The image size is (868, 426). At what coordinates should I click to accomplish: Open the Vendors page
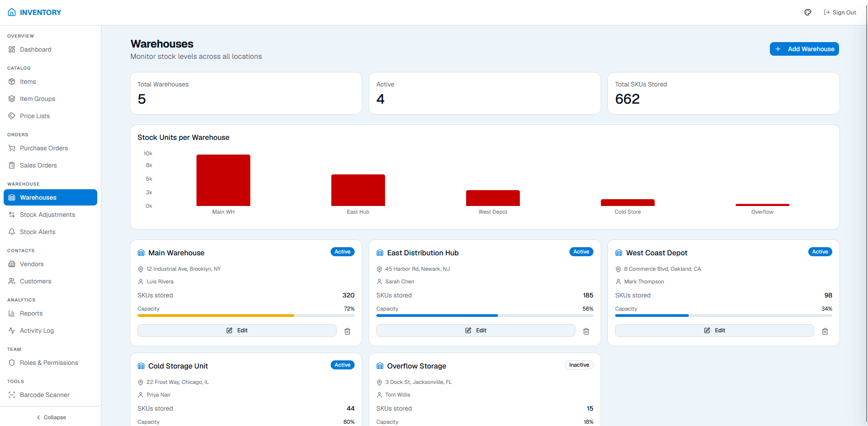(x=50, y=264)
